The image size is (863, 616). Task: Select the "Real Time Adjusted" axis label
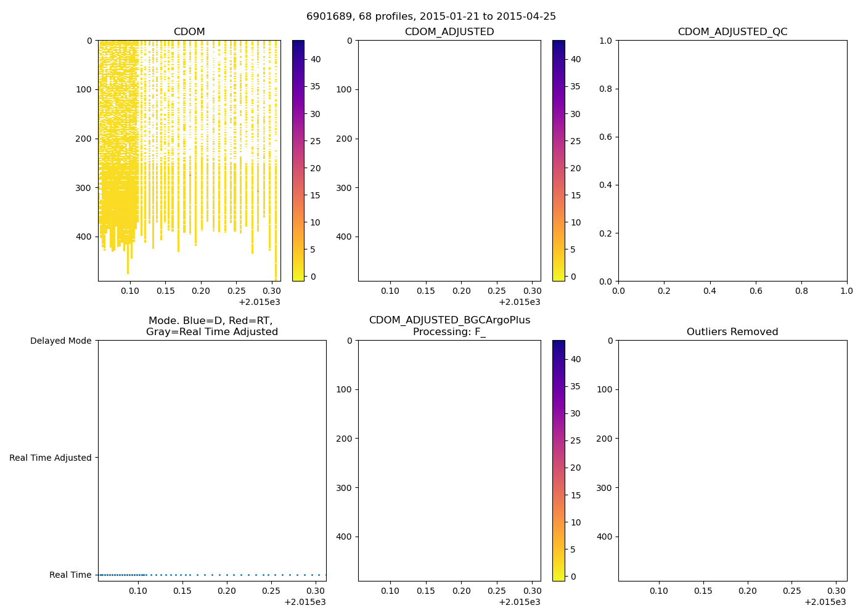point(51,458)
